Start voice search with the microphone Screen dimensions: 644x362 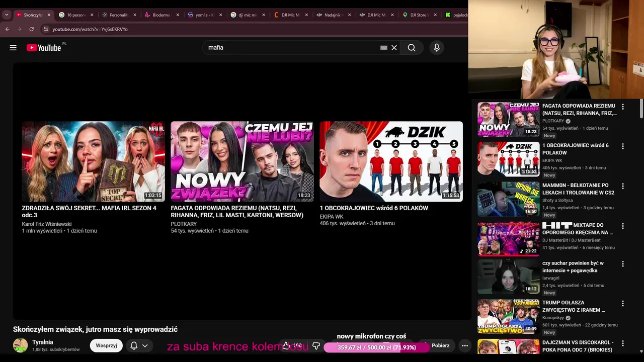click(x=437, y=48)
